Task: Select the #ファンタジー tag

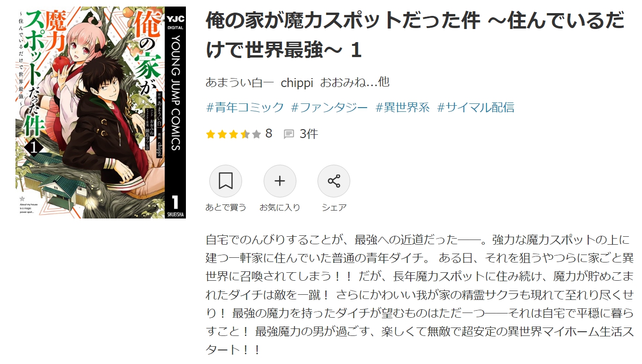Action: click(x=329, y=108)
